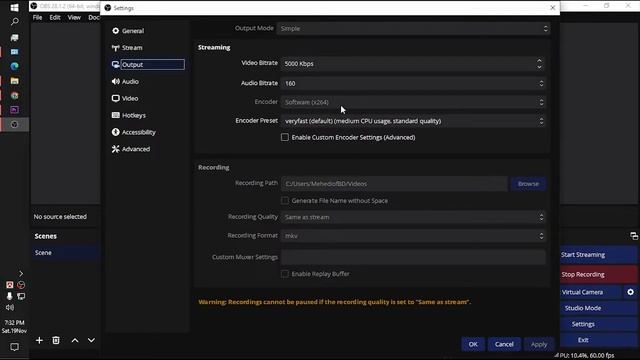This screenshot has height=360, width=640.
Task: Click the Video Bitrate spinner field
Action: [x=413, y=64]
